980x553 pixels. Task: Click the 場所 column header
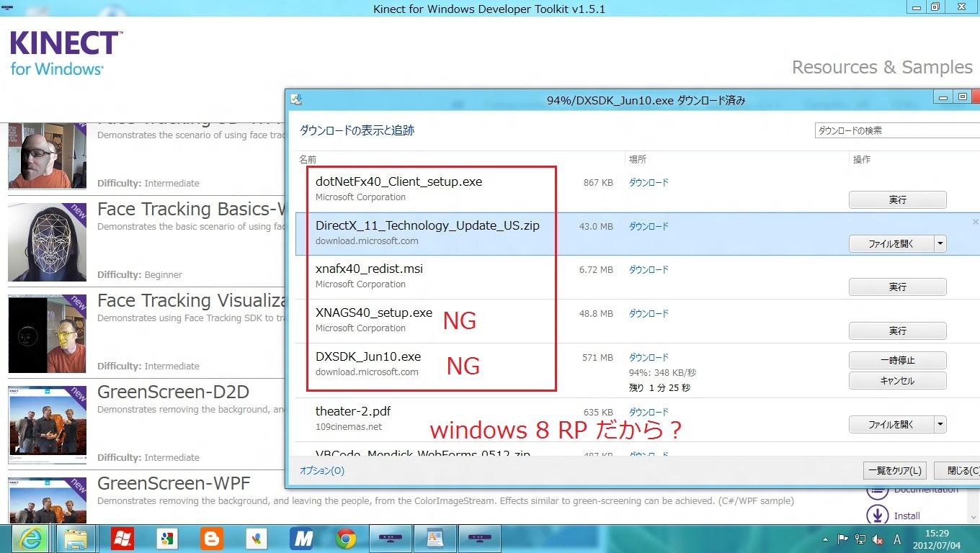[638, 159]
